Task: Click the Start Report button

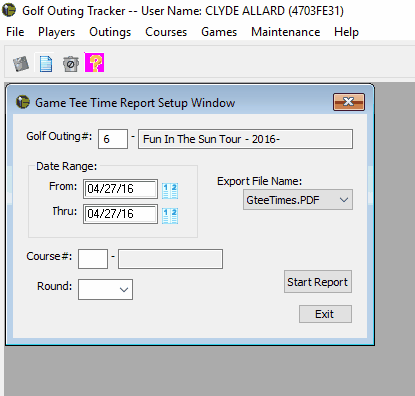Action: (x=318, y=282)
